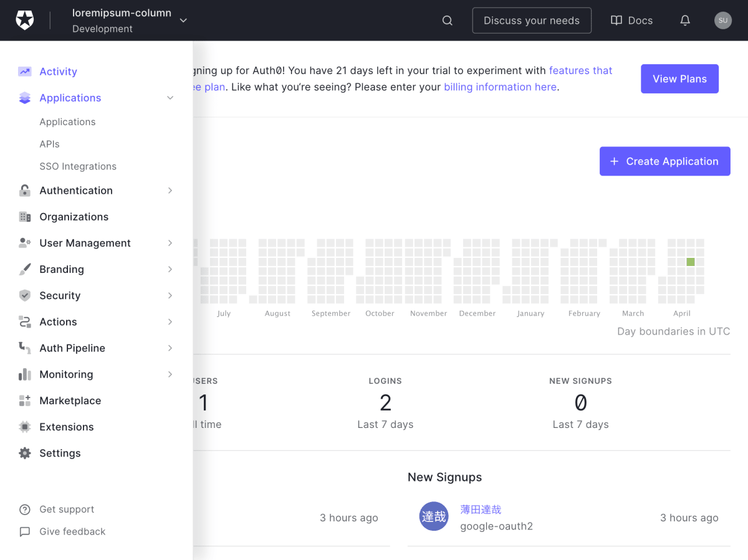The image size is (748, 560).
Task: Click the Branding brush icon
Action: (x=25, y=269)
